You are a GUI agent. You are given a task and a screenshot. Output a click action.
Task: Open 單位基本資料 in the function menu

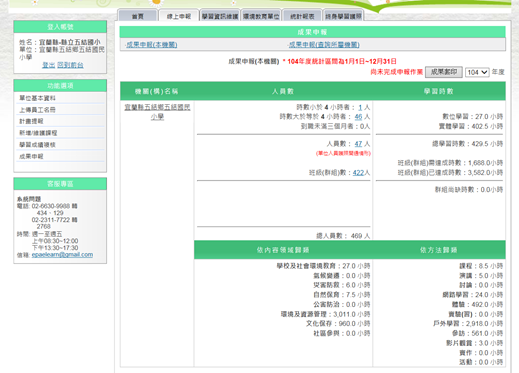37,98
